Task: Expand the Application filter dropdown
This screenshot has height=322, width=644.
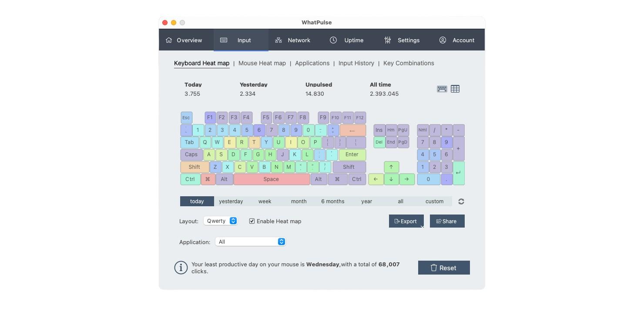Action: (282, 241)
